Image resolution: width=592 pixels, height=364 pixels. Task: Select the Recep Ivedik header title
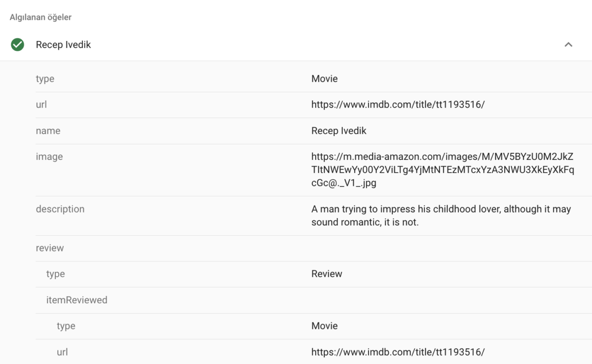tap(63, 45)
